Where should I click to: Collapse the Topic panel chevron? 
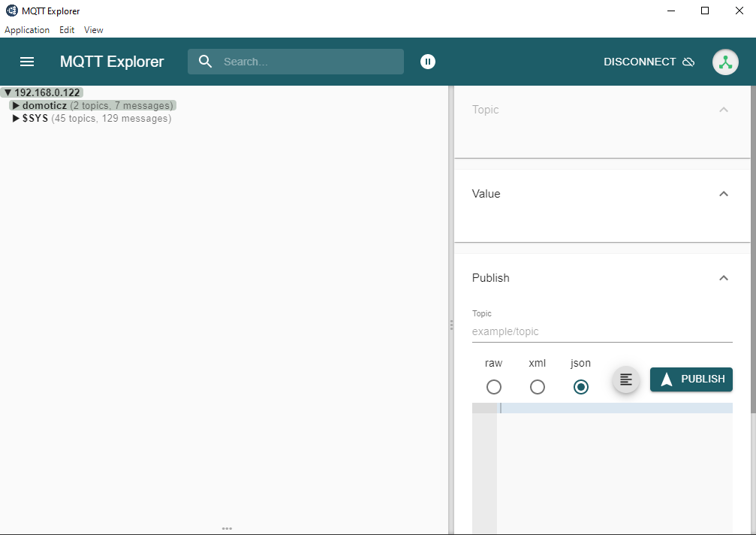click(x=723, y=110)
